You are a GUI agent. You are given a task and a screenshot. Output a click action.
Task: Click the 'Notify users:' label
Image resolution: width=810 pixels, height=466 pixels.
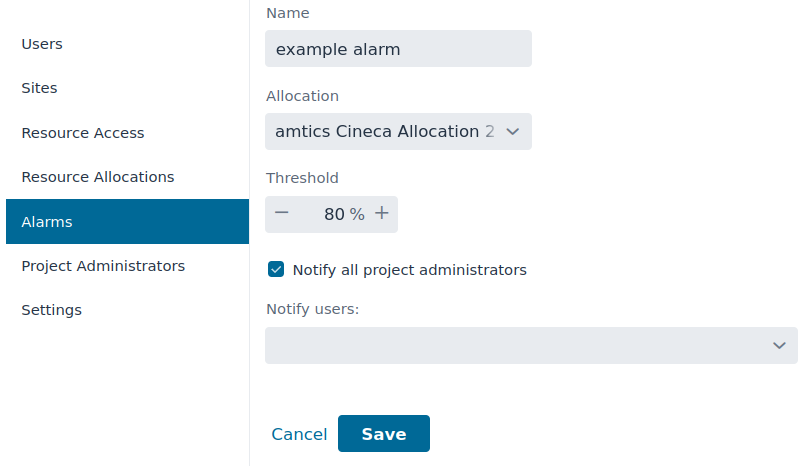pos(312,309)
